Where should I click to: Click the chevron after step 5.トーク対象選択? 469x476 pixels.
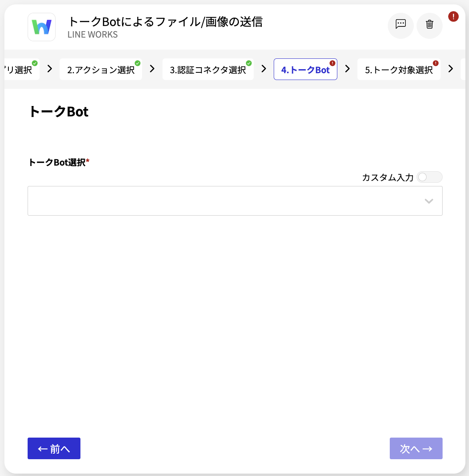(451, 69)
